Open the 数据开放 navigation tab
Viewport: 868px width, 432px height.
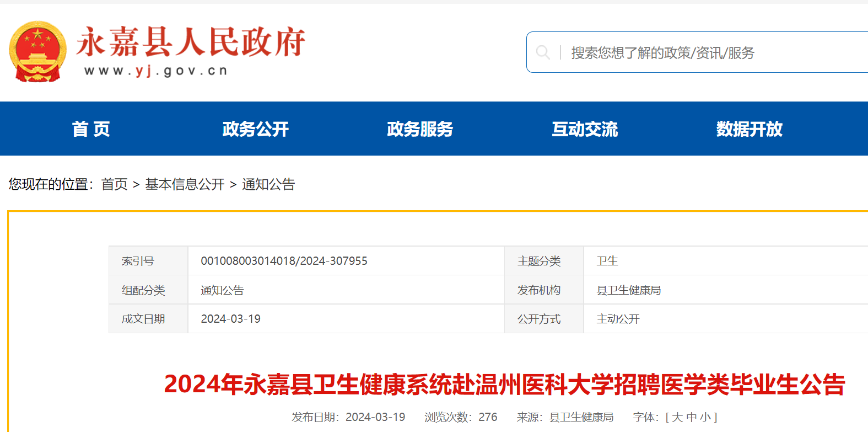pyautogui.click(x=750, y=129)
